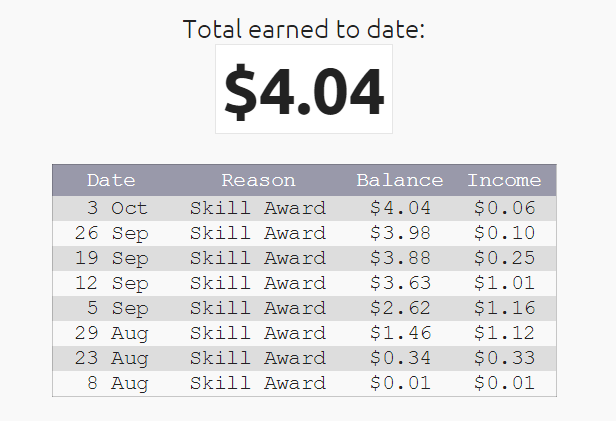The image size is (616, 421).
Task: Click the Reason column header
Action: coord(258,180)
